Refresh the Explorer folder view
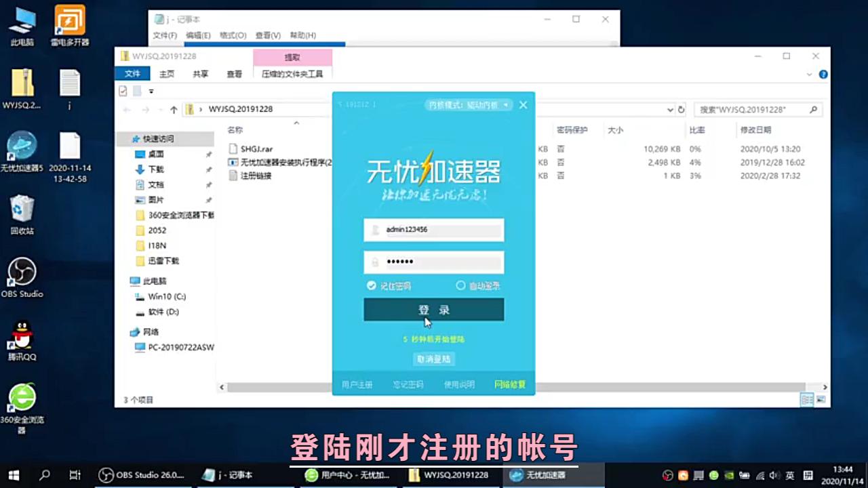The height and width of the screenshot is (488, 868). point(682,109)
